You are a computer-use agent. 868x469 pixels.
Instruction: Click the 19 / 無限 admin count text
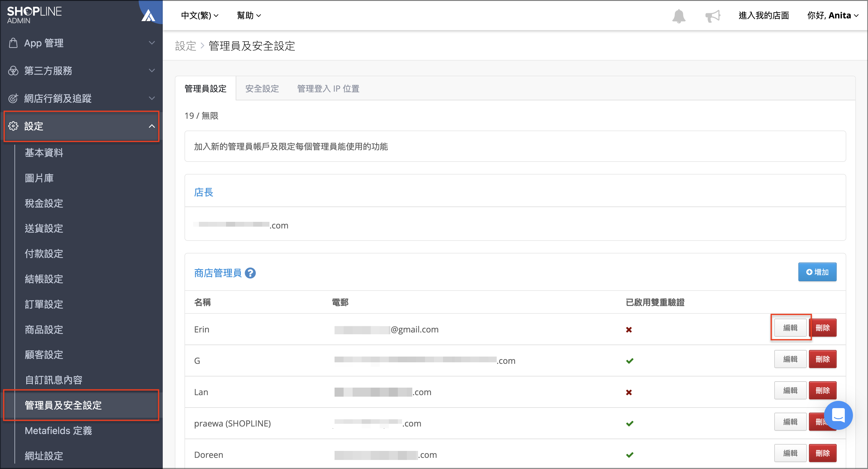click(x=201, y=116)
